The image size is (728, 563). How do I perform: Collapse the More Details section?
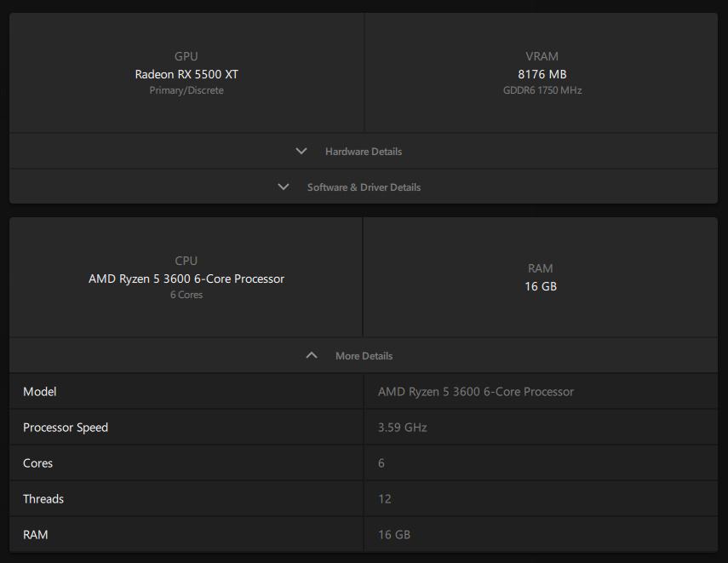pos(364,355)
